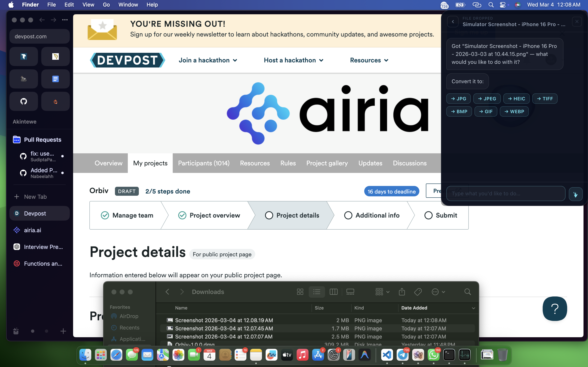Click the Finder share toolbar icon

tap(402, 292)
